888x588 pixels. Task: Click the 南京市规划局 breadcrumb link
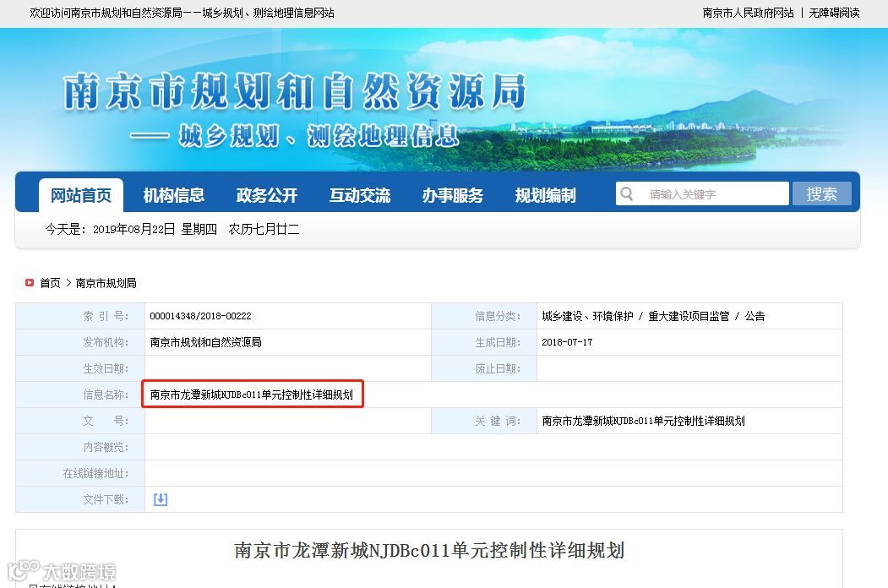tap(106, 283)
